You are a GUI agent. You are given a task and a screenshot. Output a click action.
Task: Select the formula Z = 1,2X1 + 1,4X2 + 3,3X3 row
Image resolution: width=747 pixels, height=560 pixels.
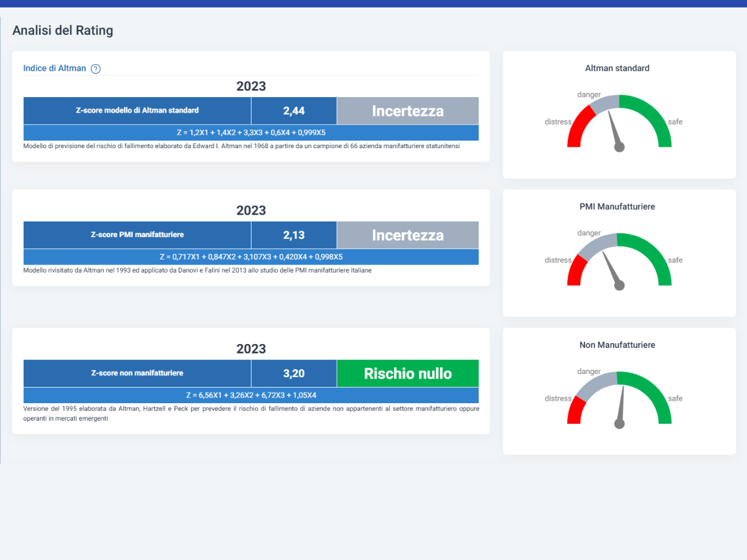(x=251, y=133)
